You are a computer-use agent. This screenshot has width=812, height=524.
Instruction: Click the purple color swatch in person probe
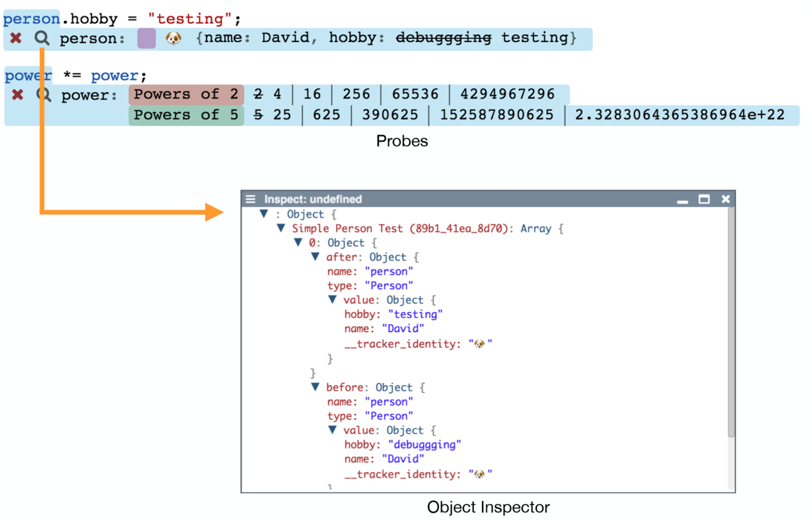pos(146,38)
